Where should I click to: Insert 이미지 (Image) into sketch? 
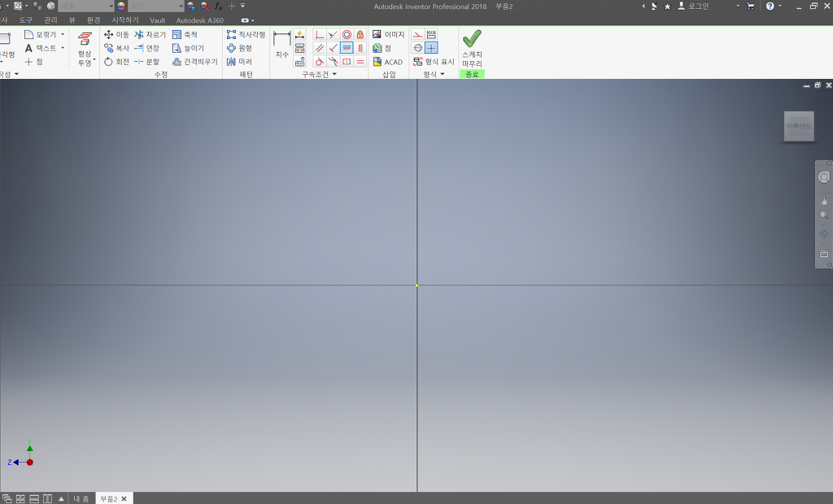[x=388, y=34]
